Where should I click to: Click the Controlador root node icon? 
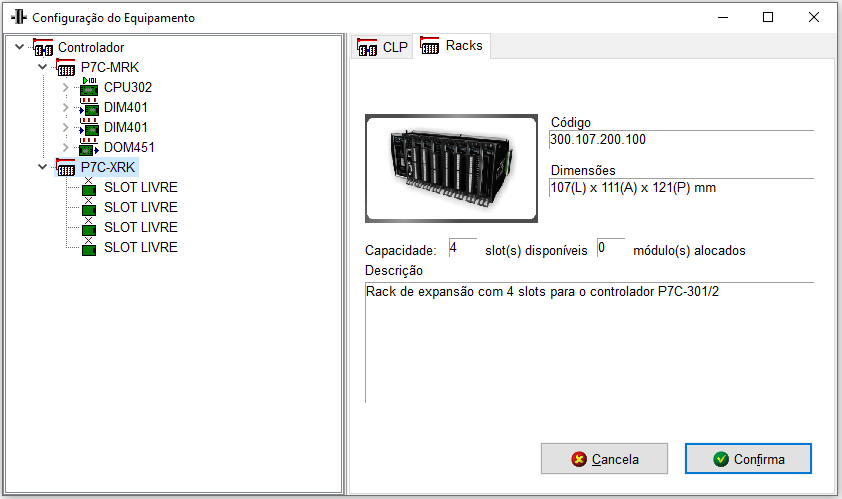tap(43, 47)
